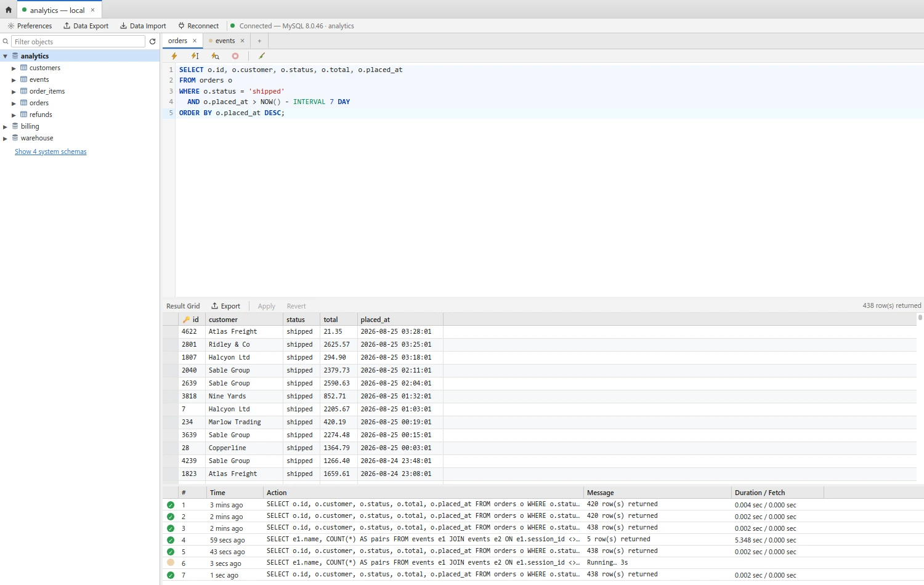Click the Filter objects search field
Viewport: 924px width, 585px height.
click(78, 41)
